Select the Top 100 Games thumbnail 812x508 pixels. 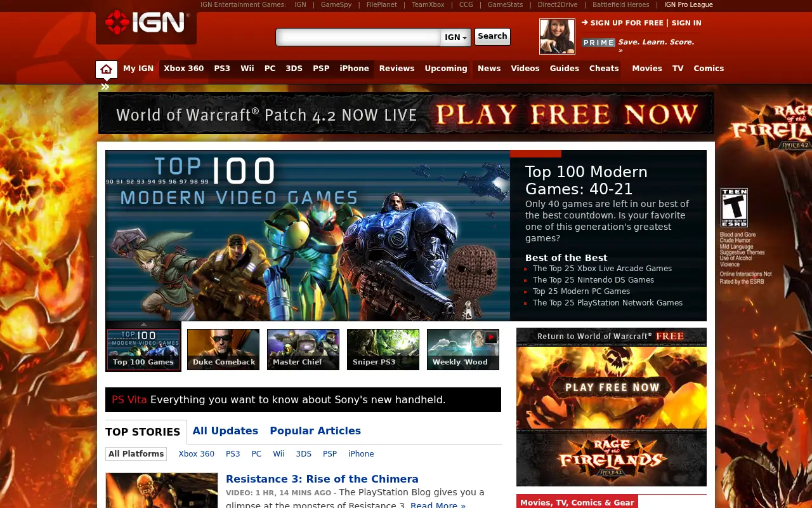[143, 349]
